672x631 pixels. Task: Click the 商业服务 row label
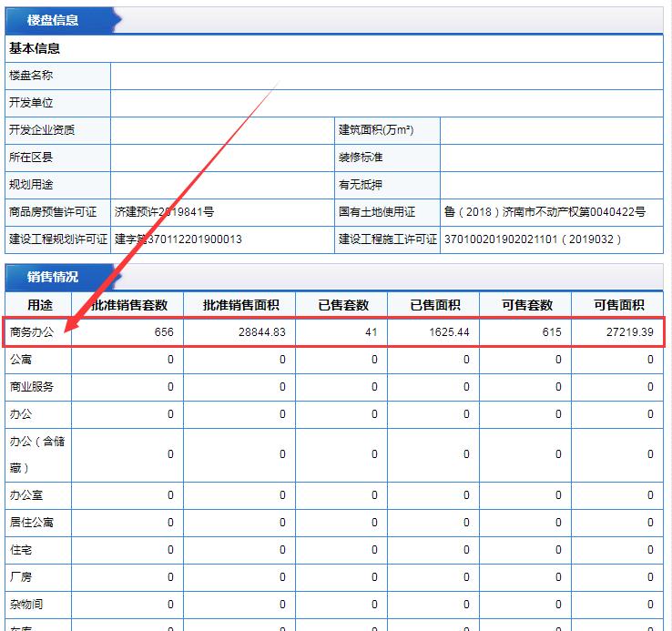(x=32, y=387)
